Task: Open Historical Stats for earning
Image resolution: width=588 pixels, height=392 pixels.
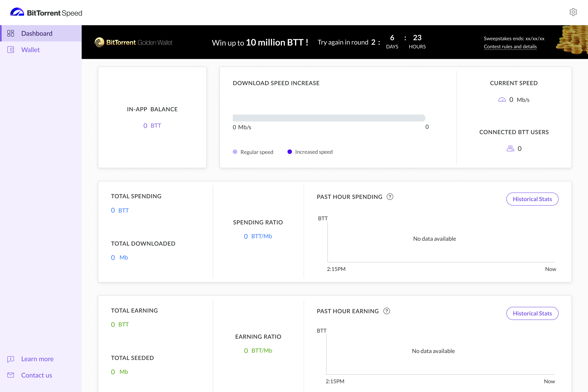Action: pyautogui.click(x=532, y=313)
